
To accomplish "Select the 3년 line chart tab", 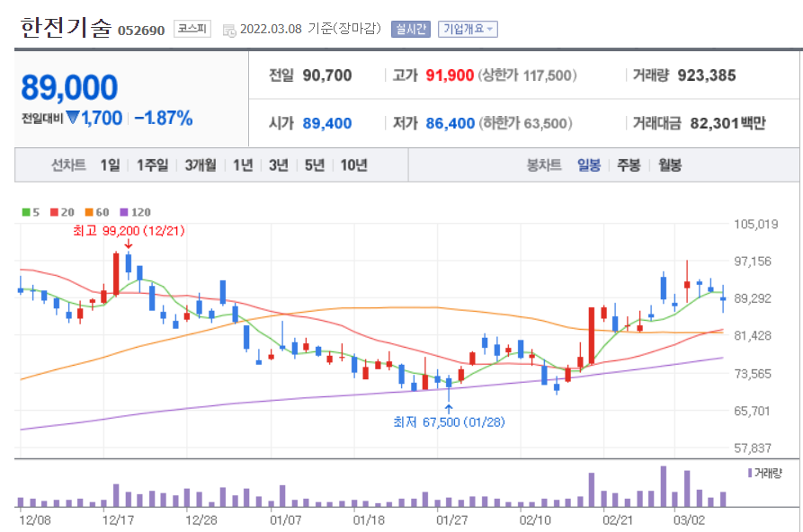I will pos(279,165).
